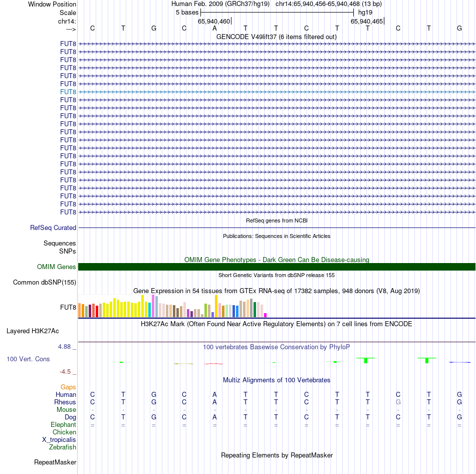Screen dimensions: 476x474
Task: Click the Window Position label
Action: click(52, 4)
